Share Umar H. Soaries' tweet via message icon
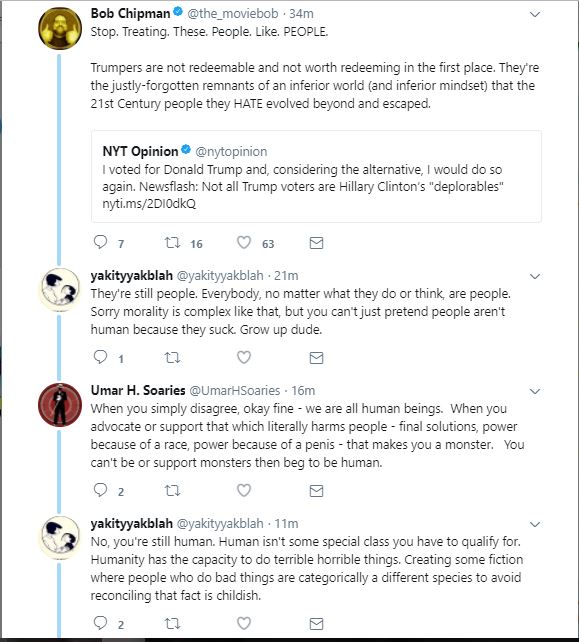579x642 pixels. coord(316,491)
